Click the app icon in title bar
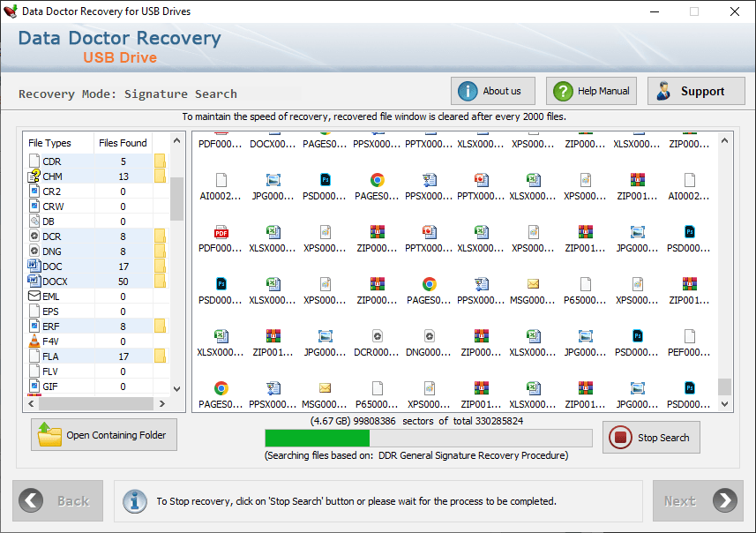 tap(10, 11)
